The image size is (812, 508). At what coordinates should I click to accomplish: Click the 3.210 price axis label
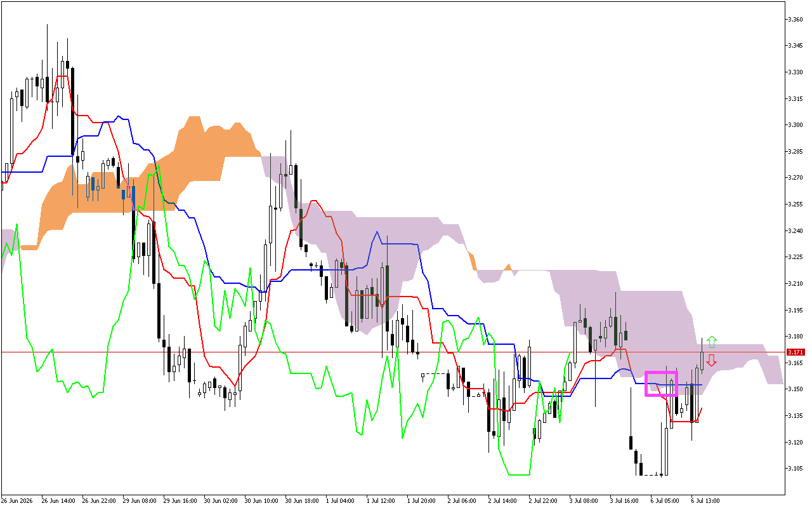point(796,283)
